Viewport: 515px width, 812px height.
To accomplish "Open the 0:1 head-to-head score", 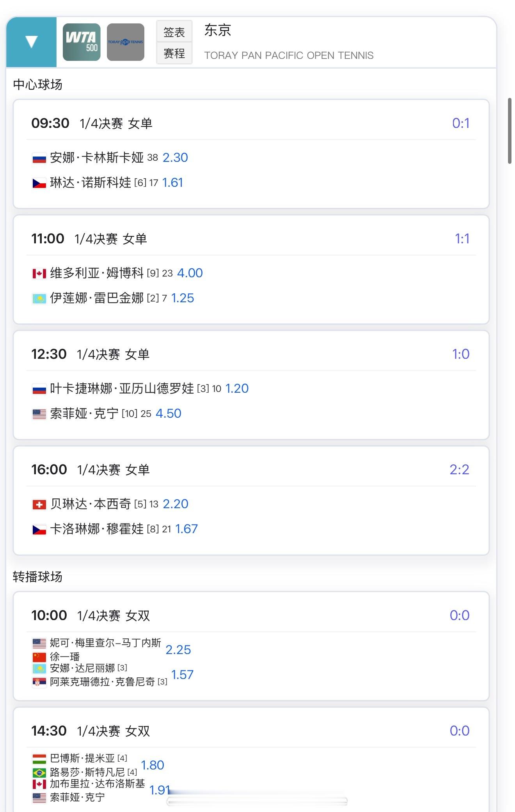I will point(460,123).
